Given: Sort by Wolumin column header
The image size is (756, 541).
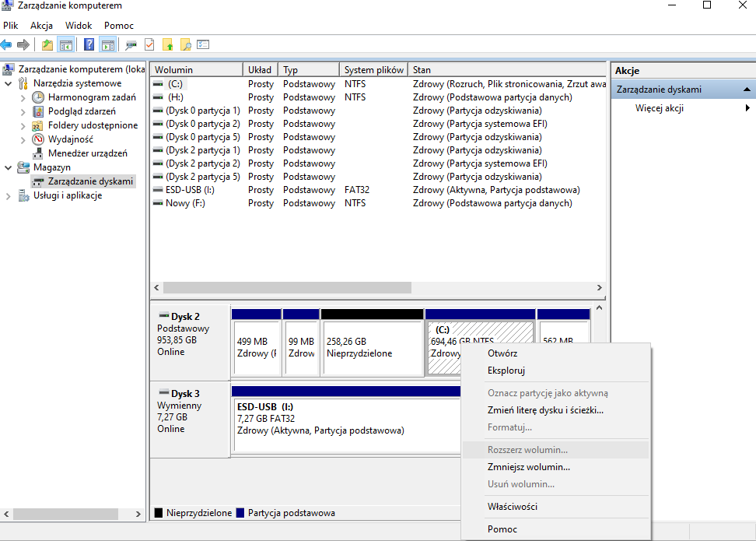Looking at the screenshot, I should (x=196, y=70).
